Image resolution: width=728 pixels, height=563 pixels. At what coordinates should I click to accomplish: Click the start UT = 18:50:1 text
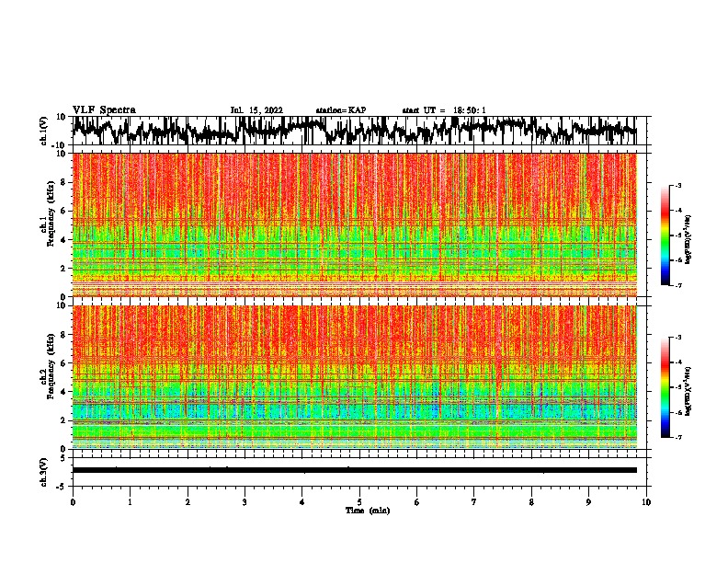pos(444,110)
